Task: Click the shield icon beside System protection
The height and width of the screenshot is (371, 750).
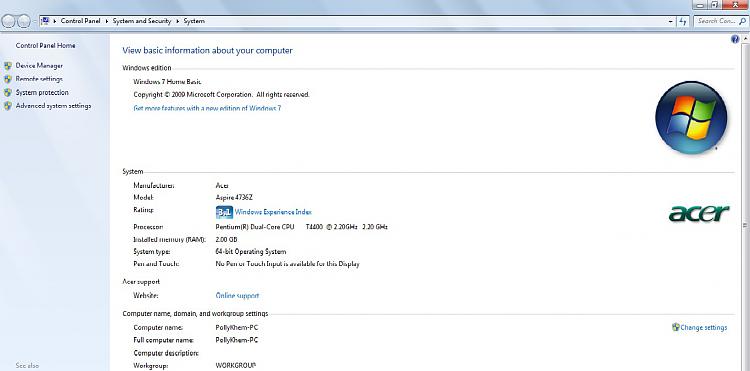Action: (x=8, y=92)
